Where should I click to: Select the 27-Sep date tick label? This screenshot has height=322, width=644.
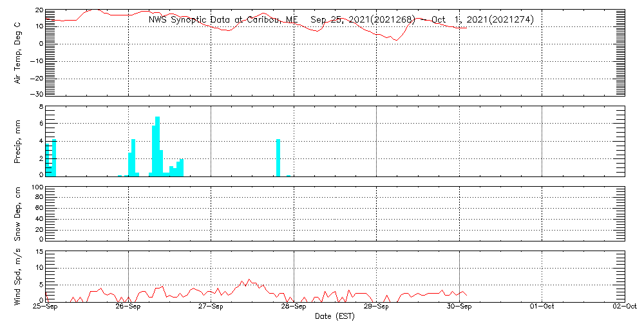[x=211, y=308]
